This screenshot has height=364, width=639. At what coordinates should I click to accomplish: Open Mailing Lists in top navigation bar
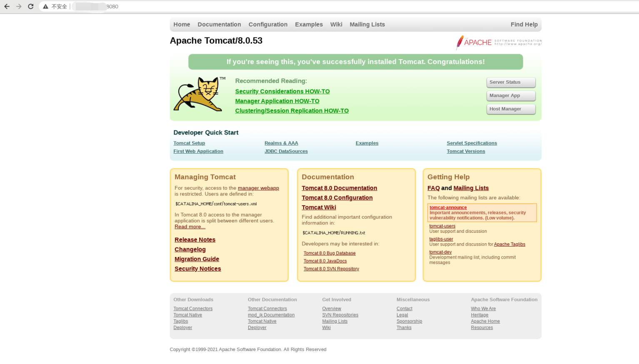tap(367, 25)
